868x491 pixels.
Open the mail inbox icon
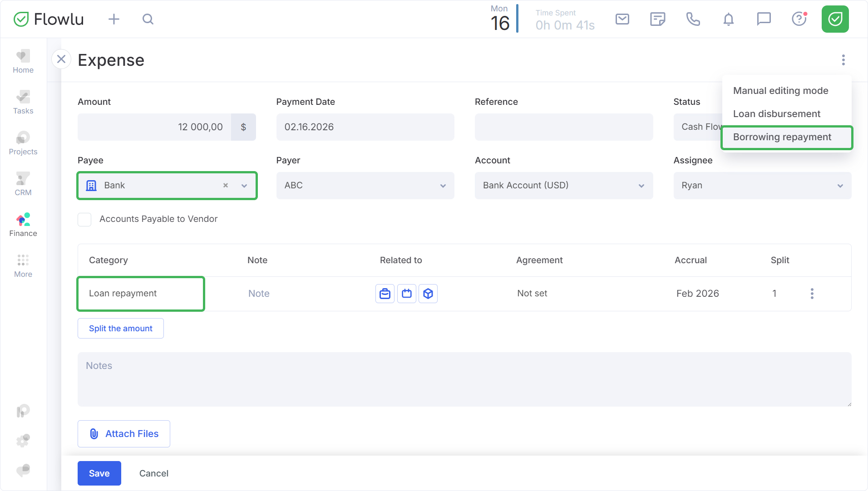tap(622, 19)
